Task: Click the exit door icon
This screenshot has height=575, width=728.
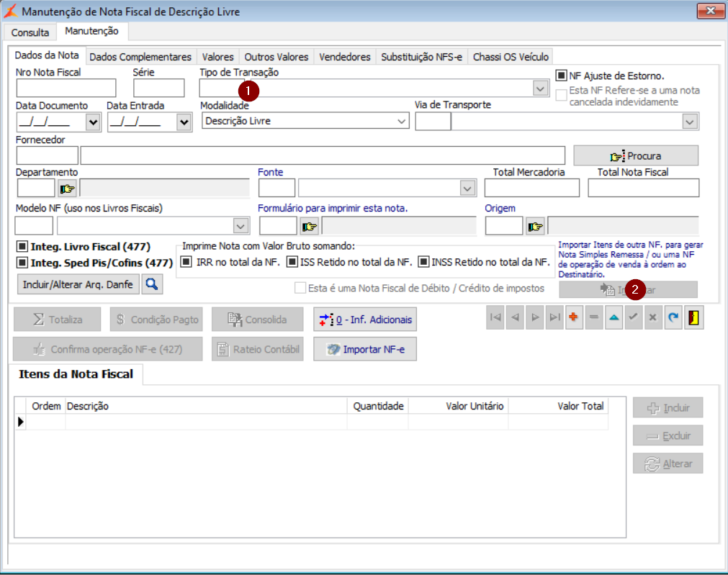Action: coord(693,318)
